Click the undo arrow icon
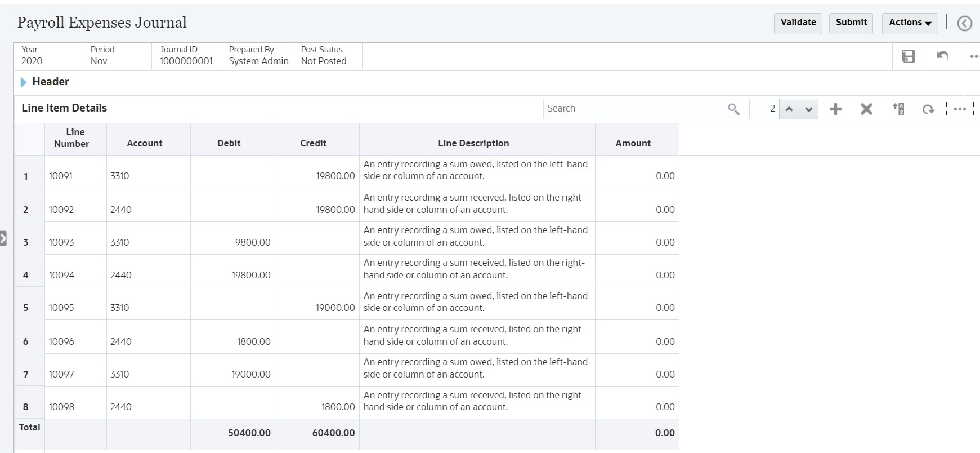Viewport: 980px width, 453px height. coord(942,56)
